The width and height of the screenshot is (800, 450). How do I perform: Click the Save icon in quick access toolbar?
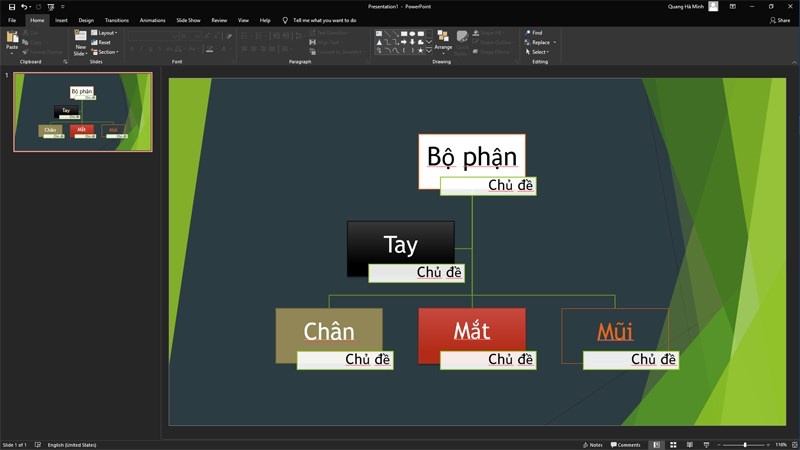coord(11,6)
